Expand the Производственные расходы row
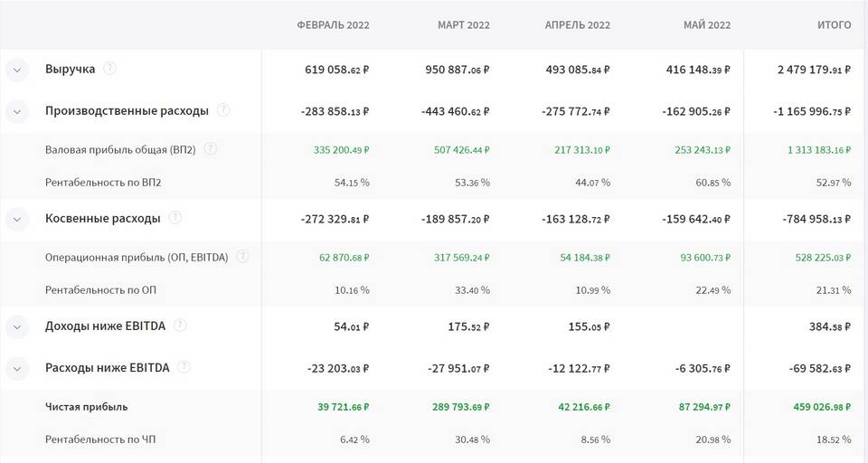The image size is (868, 463). pos(16,111)
